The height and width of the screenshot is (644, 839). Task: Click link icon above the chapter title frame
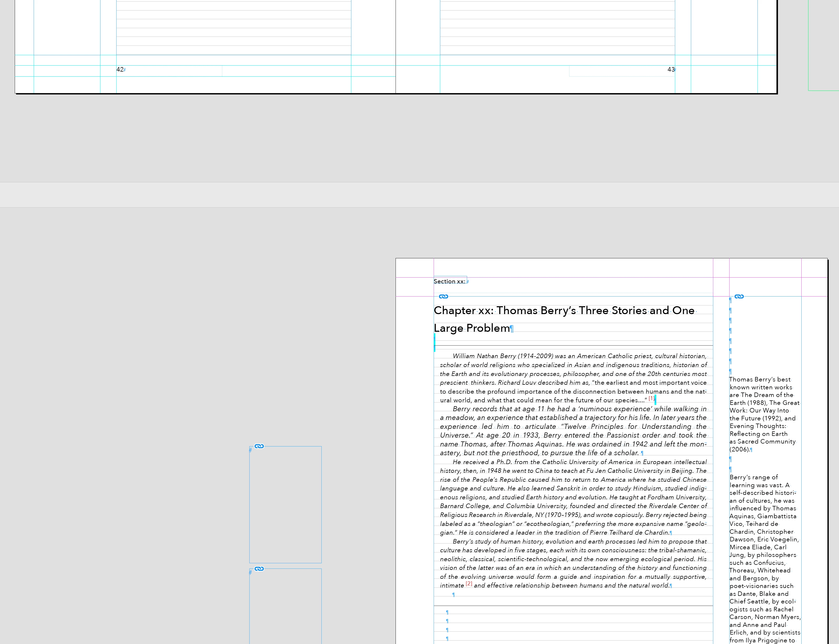coord(443,296)
